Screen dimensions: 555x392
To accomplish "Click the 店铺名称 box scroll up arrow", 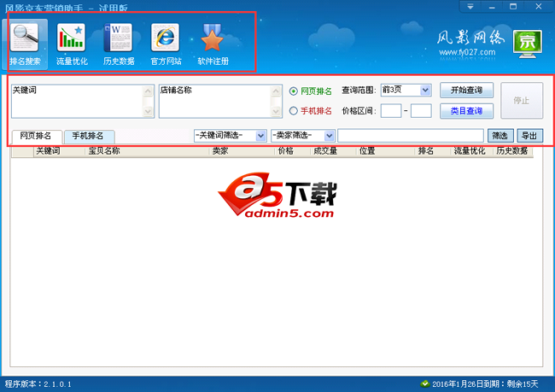I will coord(276,91).
